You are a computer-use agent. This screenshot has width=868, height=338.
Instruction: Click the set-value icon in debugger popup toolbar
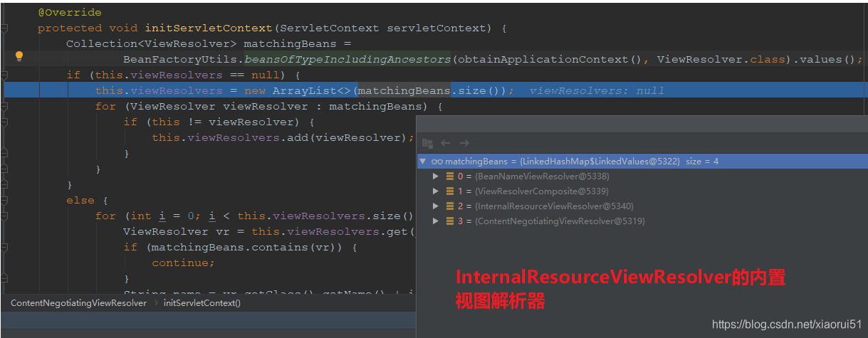coord(427,143)
